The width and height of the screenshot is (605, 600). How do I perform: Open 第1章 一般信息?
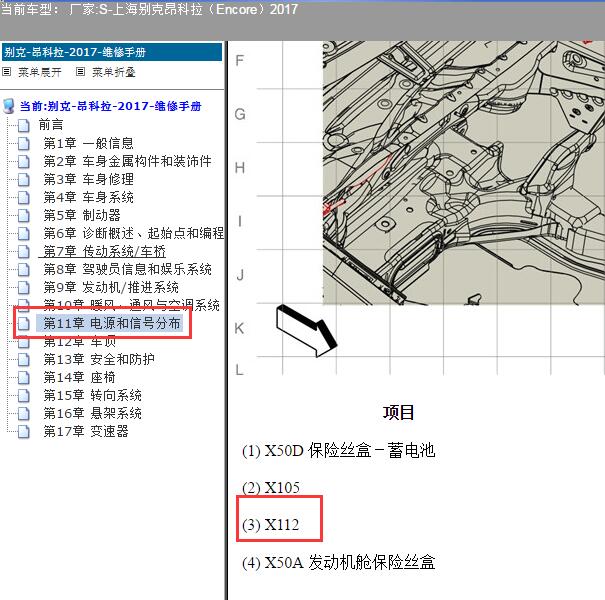pyautogui.click(x=88, y=143)
